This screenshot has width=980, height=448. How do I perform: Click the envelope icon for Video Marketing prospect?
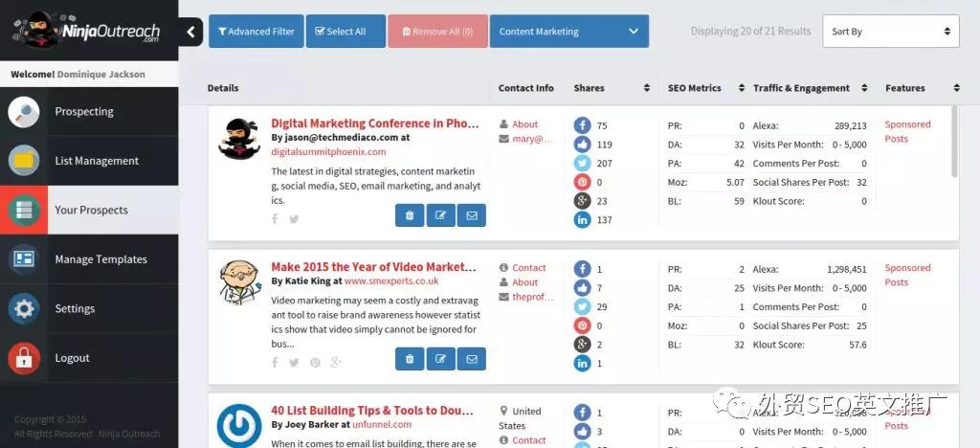[x=471, y=359]
